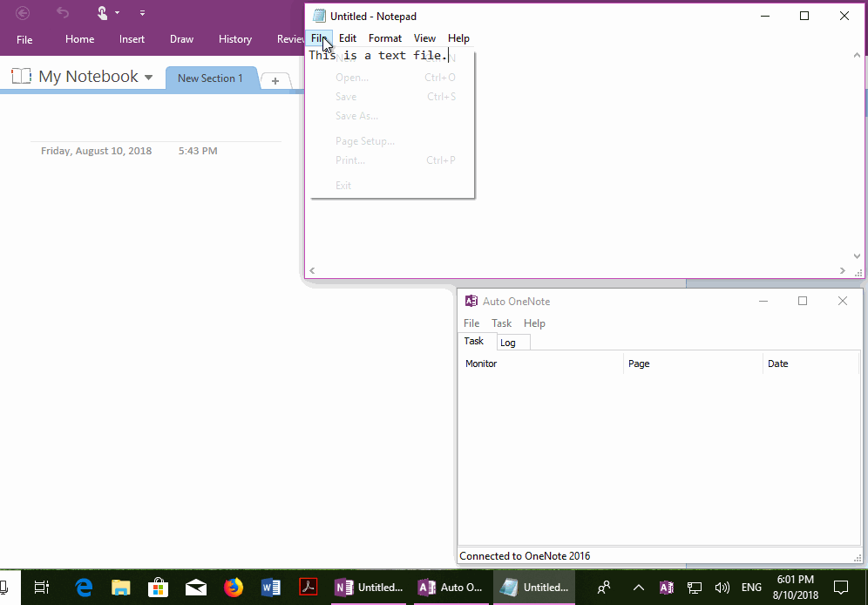Click the Notepad vertical scrollbar down arrow
This screenshot has width=868, height=605.
(856, 255)
